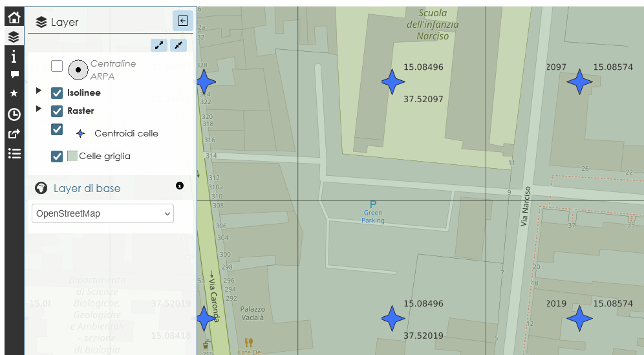
Task: Click the centroid star near 15.08496 37.52097
Action: point(392,81)
